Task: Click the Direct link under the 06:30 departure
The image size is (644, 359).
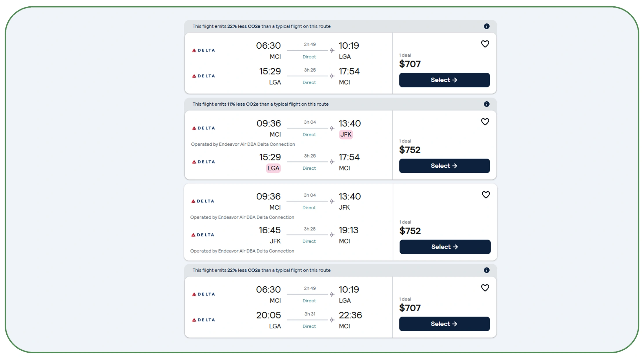Action: pos(309,57)
